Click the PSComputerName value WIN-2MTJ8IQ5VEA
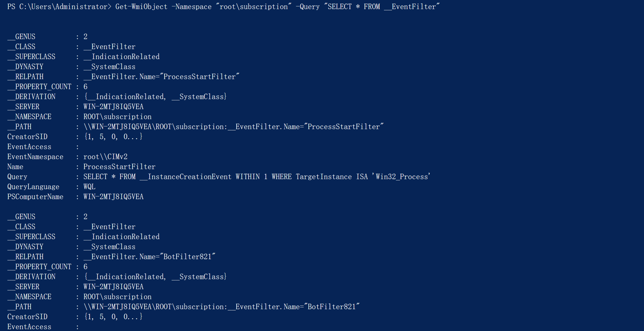Viewport: 644px width, 331px height. point(113,197)
